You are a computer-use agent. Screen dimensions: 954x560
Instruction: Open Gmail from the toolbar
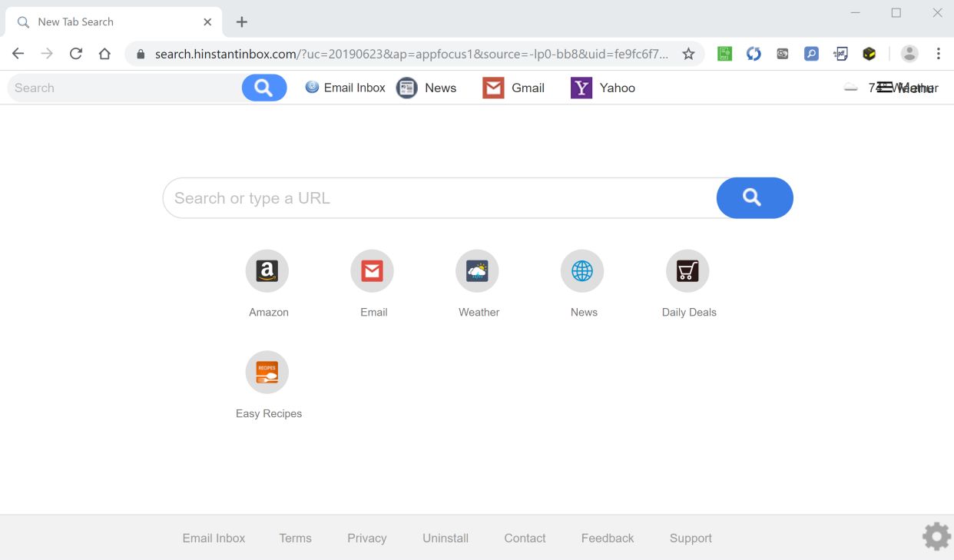[513, 88]
